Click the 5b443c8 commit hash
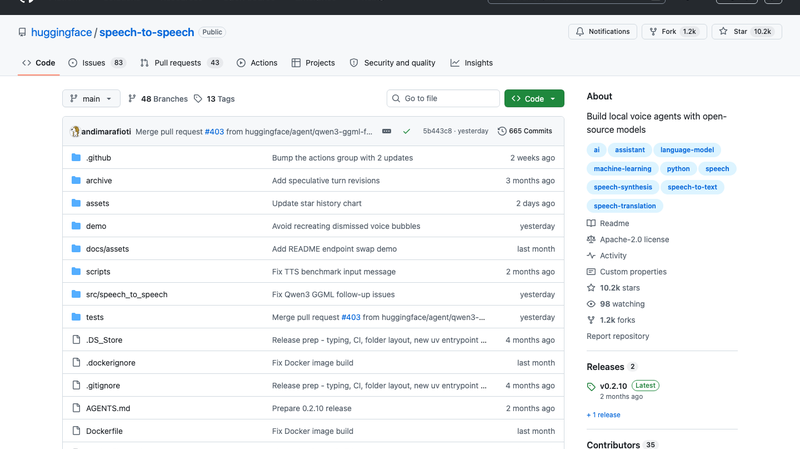Screen dimensions: 800x449 click(x=437, y=131)
